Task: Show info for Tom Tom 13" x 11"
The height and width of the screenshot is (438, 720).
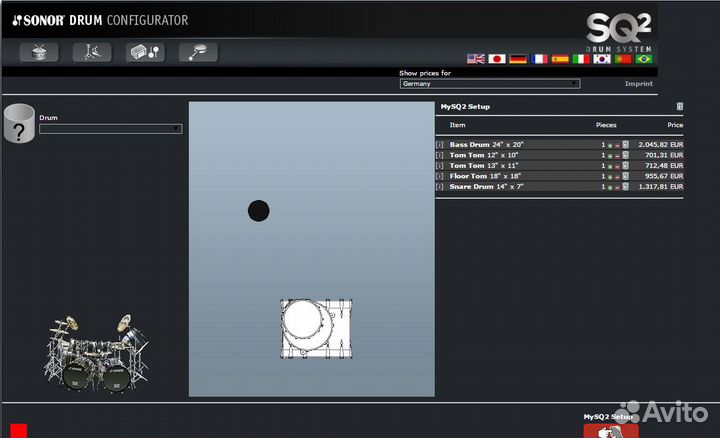Action: (x=439, y=166)
